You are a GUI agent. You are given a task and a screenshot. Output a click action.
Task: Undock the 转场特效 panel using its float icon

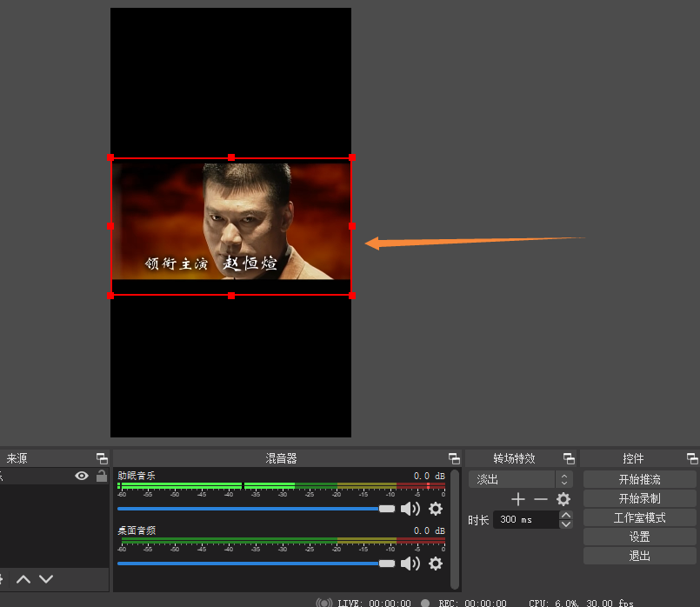click(x=569, y=458)
